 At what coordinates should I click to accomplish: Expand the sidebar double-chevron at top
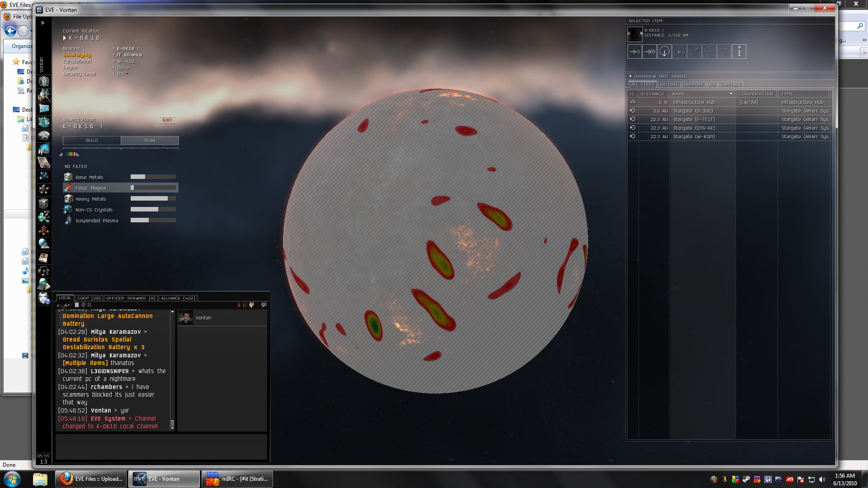[x=42, y=23]
